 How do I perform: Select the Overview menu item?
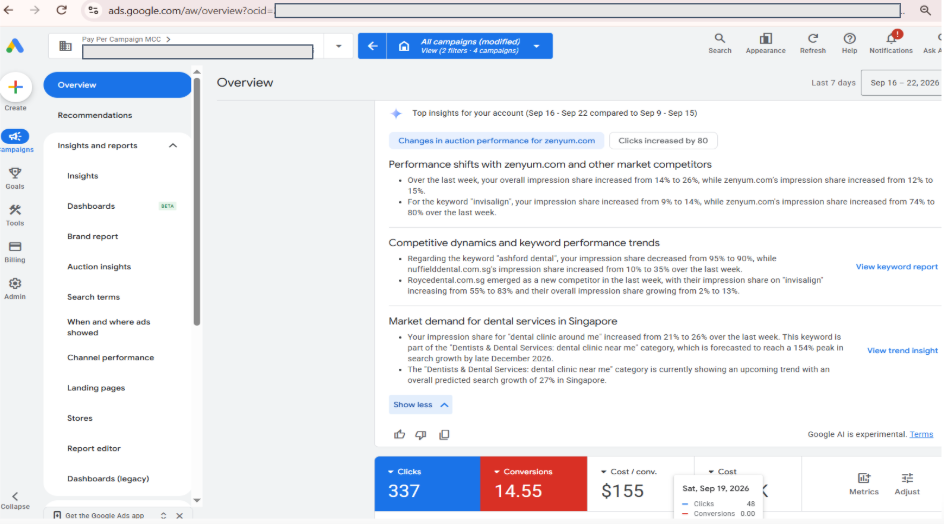pos(117,85)
